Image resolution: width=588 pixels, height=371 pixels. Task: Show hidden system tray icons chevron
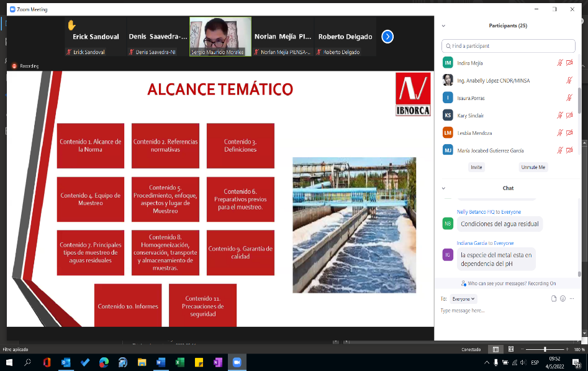pyautogui.click(x=487, y=362)
